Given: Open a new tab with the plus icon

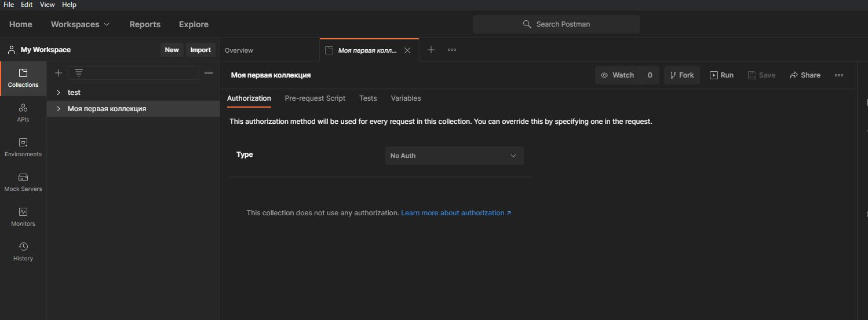Looking at the screenshot, I should [x=431, y=50].
